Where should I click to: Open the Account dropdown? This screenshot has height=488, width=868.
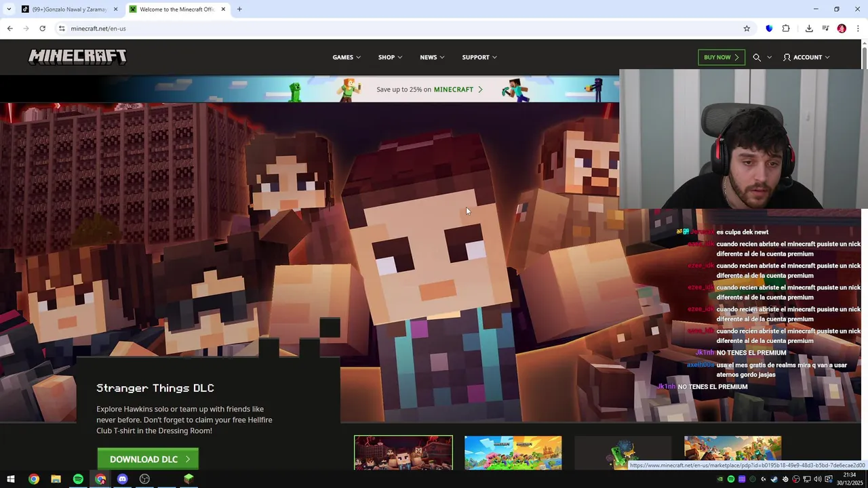coord(806,58)
